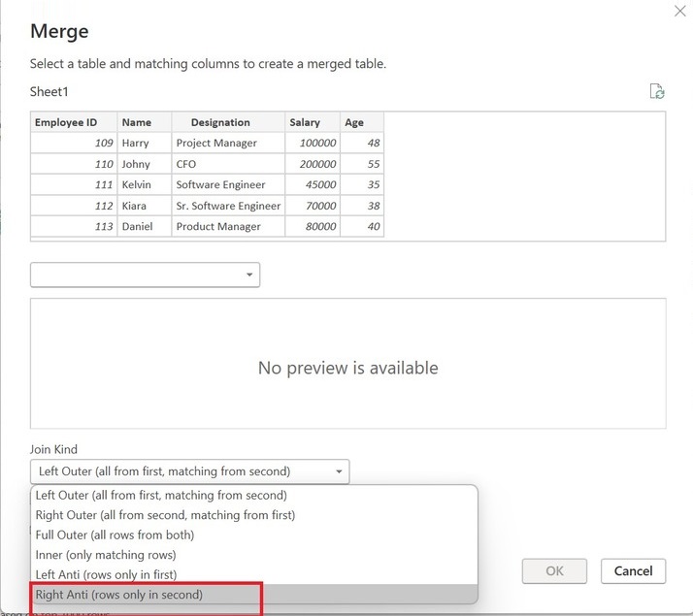Click the OK button

pyautogui.click(x=554, y=570)
